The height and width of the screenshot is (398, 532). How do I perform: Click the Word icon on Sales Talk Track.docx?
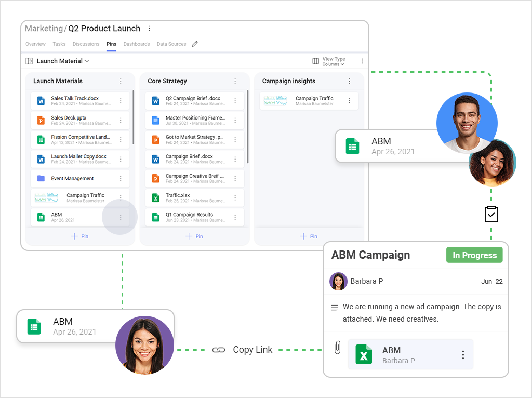(41, 100)
